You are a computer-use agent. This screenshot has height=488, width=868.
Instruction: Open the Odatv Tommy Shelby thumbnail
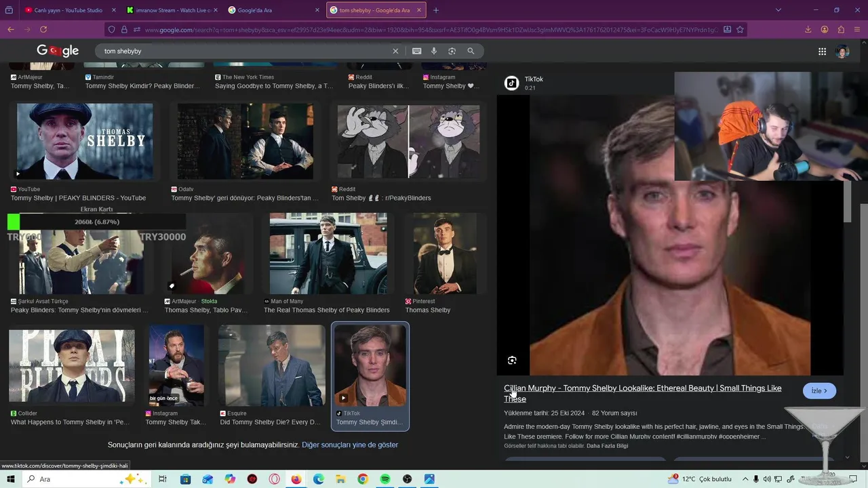pos(245,142)
